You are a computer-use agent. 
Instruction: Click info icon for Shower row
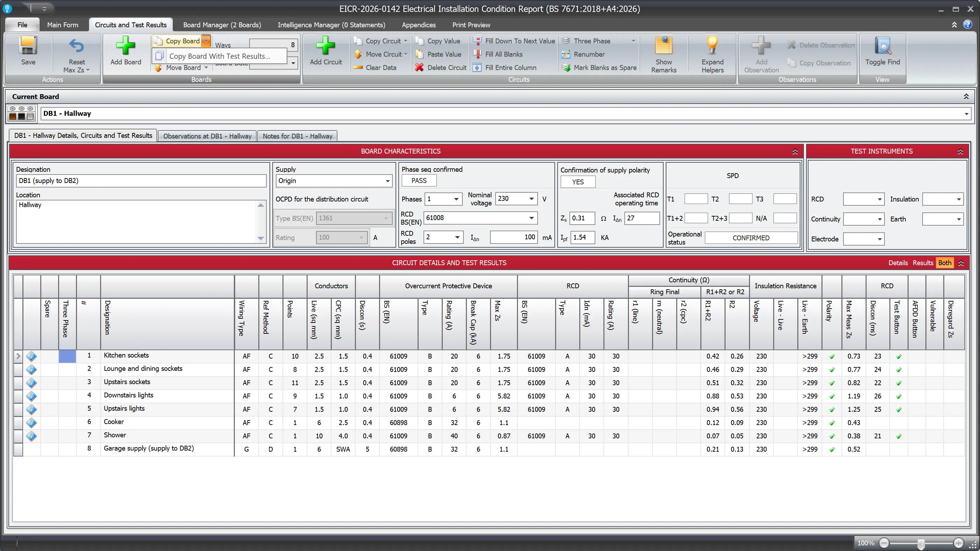[31, 436]
